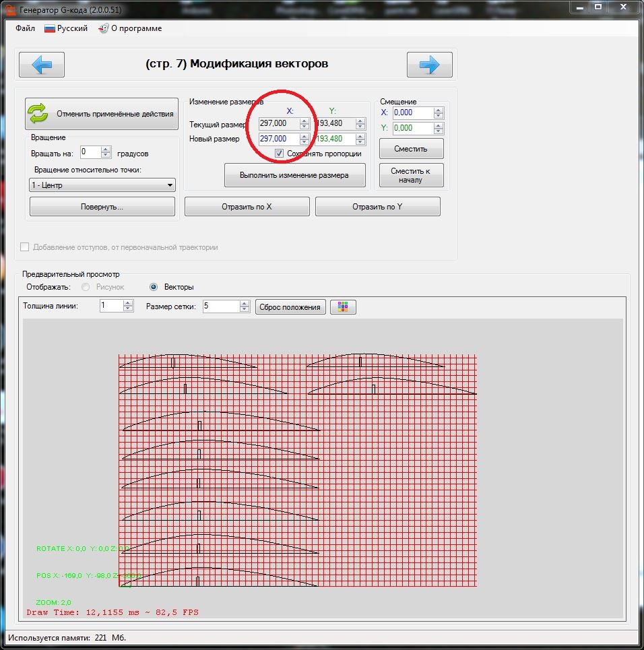The height and width of the screenshot is (650, 644).
Task: Click the current size X field
Action: click(x=279, y=123)
